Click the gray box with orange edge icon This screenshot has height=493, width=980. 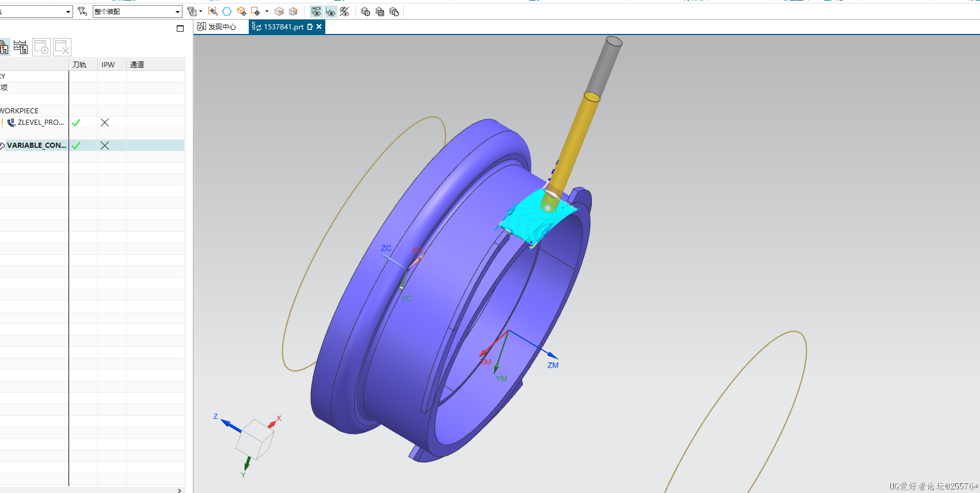click(x=279, y=12)
